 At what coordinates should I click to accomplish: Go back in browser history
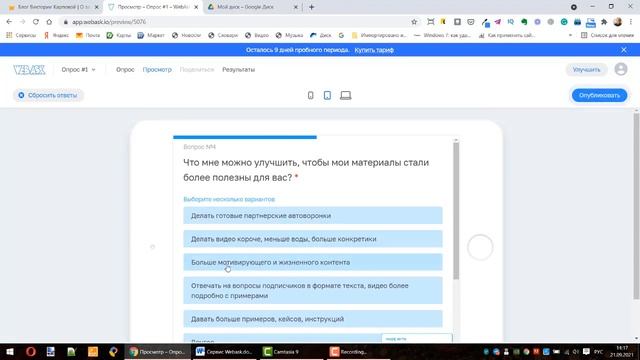coord(9,22)
